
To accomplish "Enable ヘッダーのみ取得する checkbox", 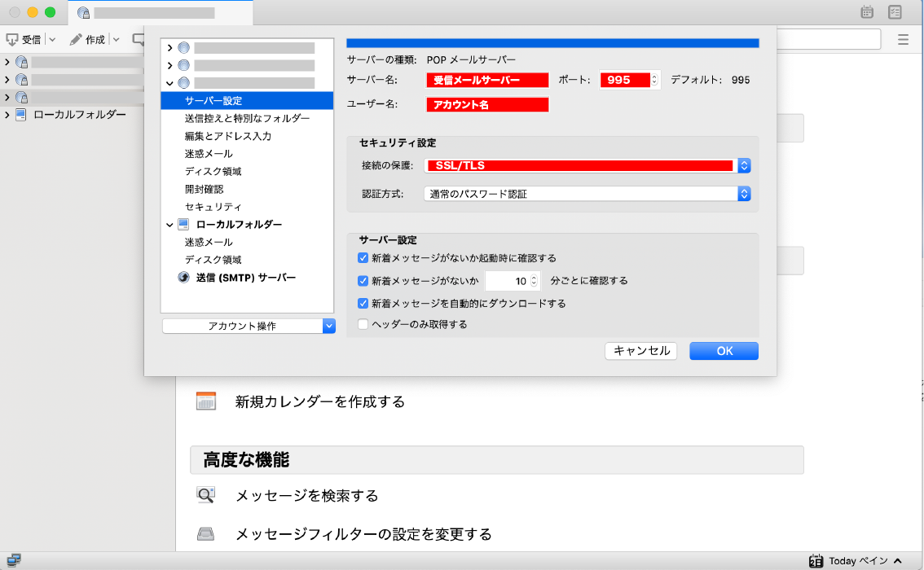I will 363,324.
